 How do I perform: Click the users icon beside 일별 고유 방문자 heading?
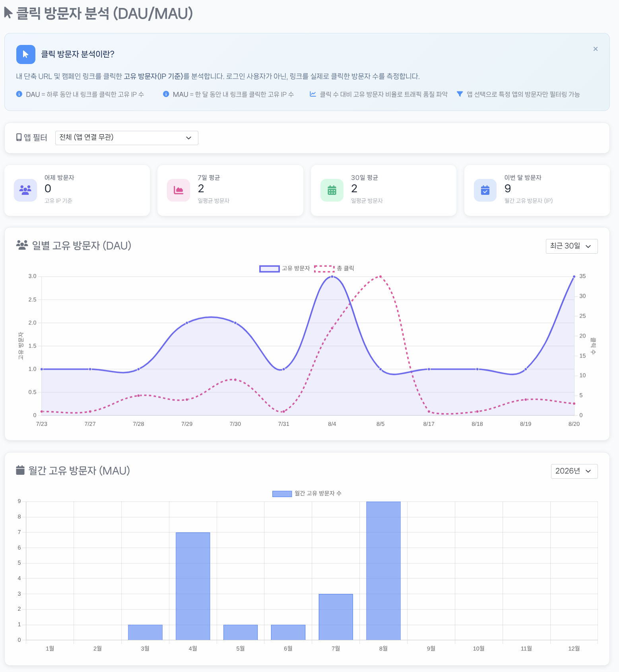[x=22, y=245]
